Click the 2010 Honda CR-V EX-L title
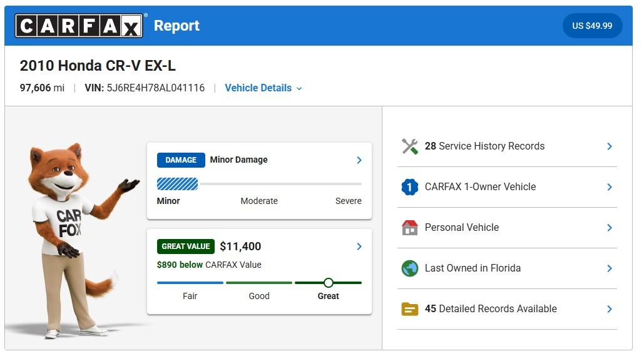The image size is (644, 361). coord(98,66)
